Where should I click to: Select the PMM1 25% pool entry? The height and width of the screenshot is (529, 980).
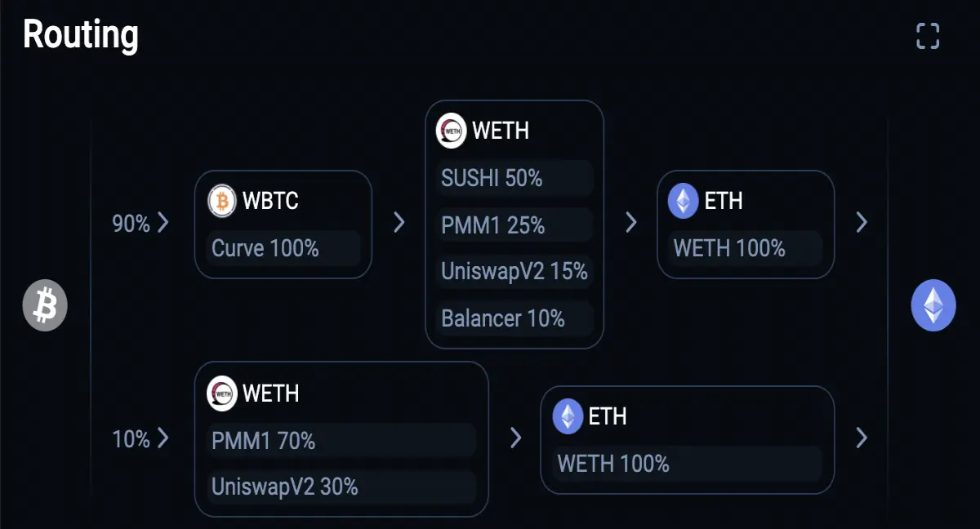pos(514,224)
